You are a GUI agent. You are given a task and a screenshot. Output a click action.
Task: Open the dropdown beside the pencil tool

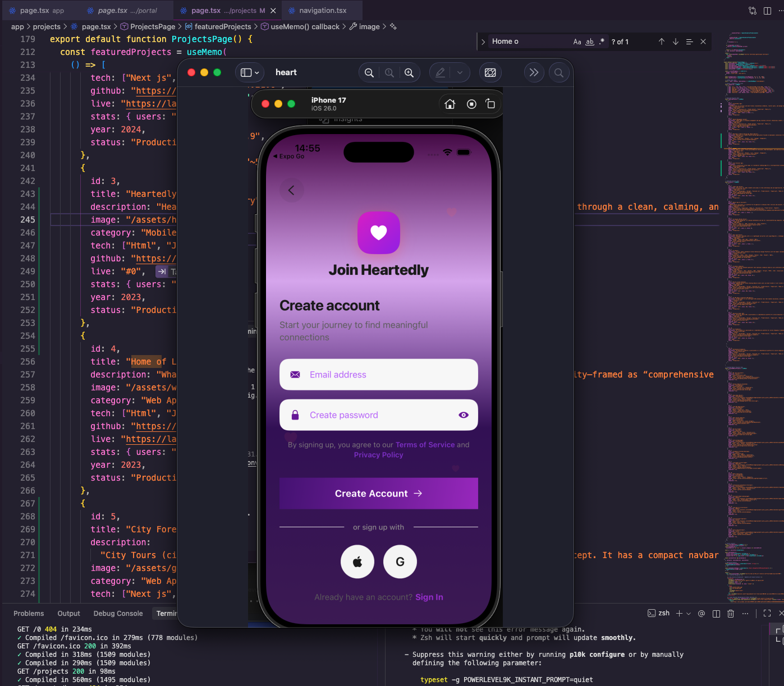(459, 72)
